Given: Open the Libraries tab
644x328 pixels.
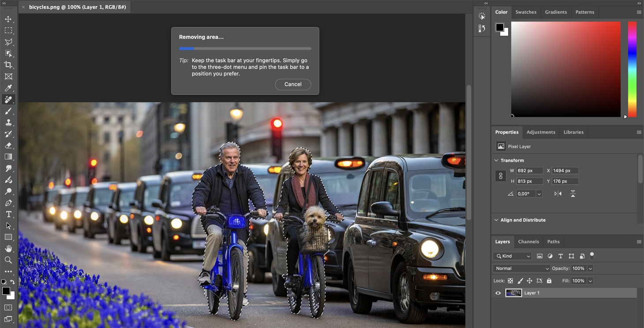Looking at the screenshot, I should (573, 132).
